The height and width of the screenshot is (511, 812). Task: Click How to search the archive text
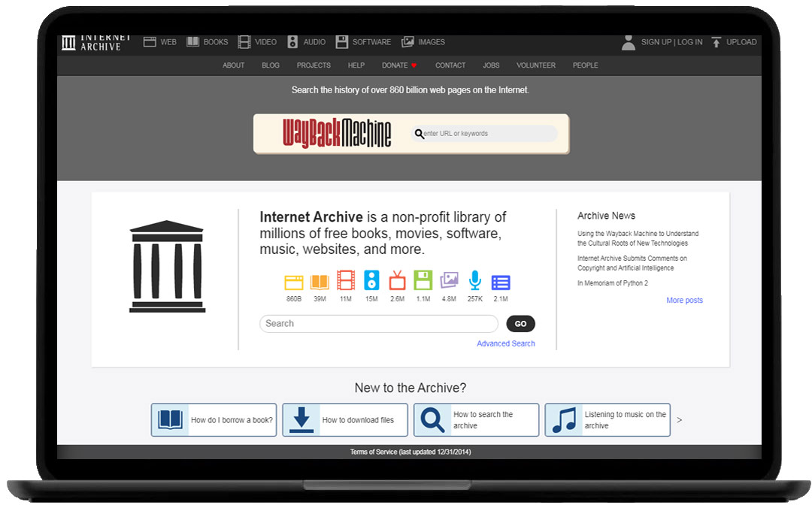coord(483,420)
